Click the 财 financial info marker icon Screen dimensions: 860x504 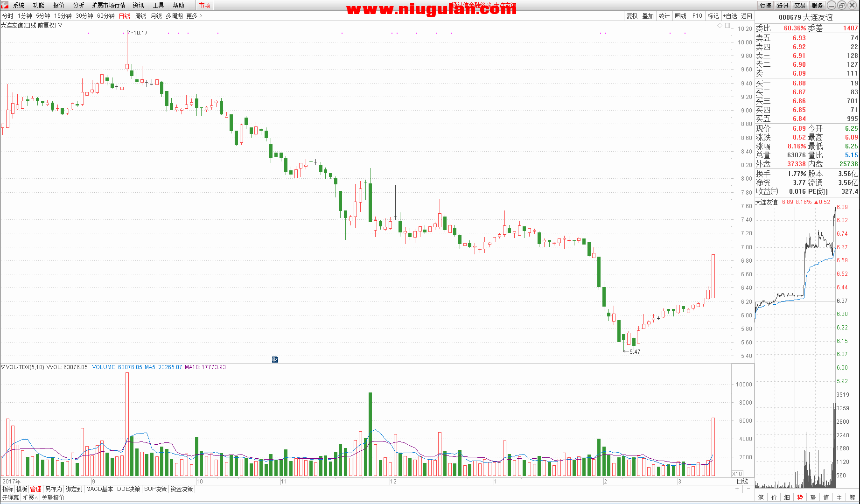click(x=275, y=359)
